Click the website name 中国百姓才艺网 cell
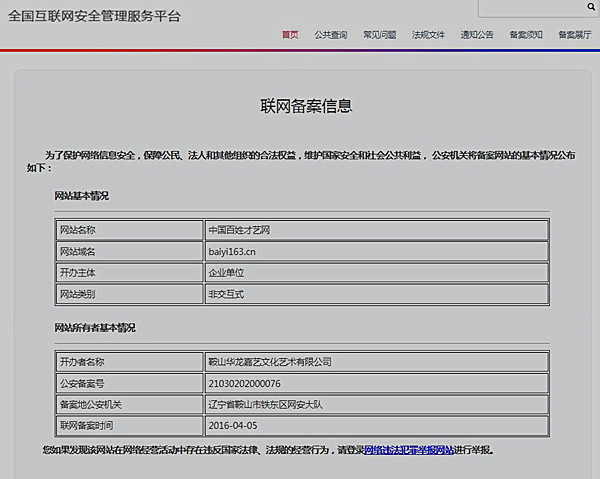 (239, 230)
